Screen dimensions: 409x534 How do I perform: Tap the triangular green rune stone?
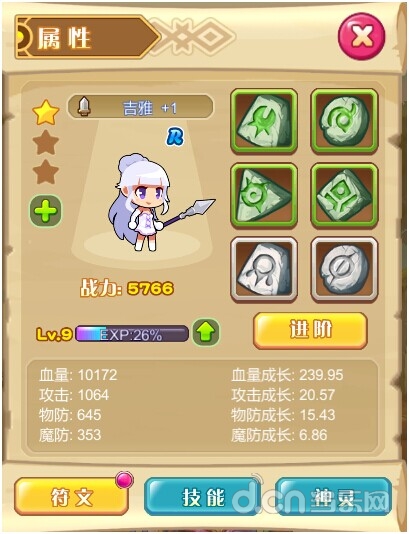264,196
